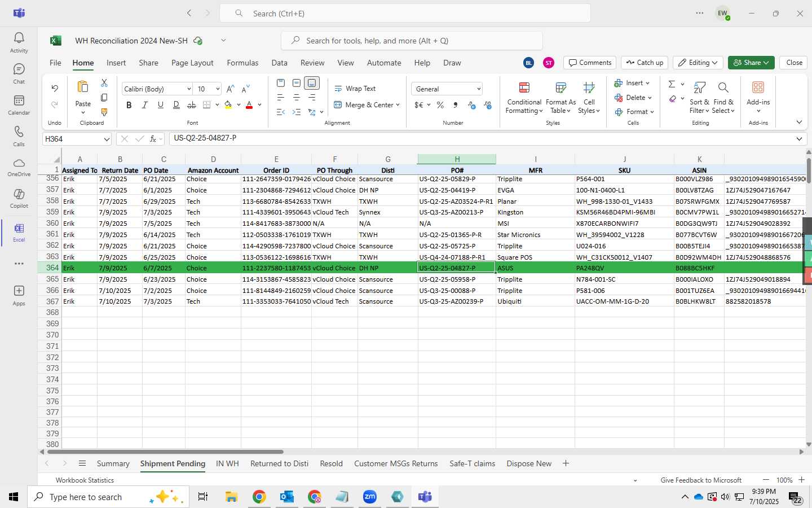Toggle Bottom Align
812x508 pixels.
click(x=312, y=83)
